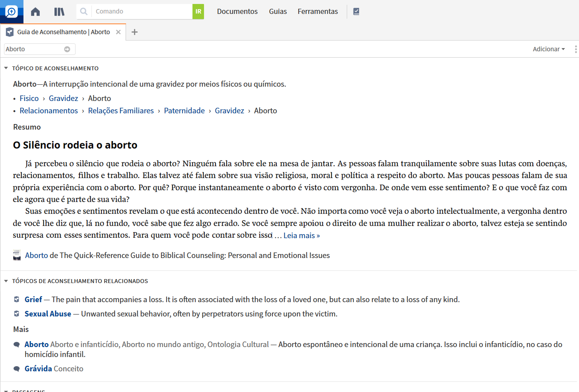Open Aborto link in Quick-Reference Guide

pyautogui.click(x=37, y=255)
